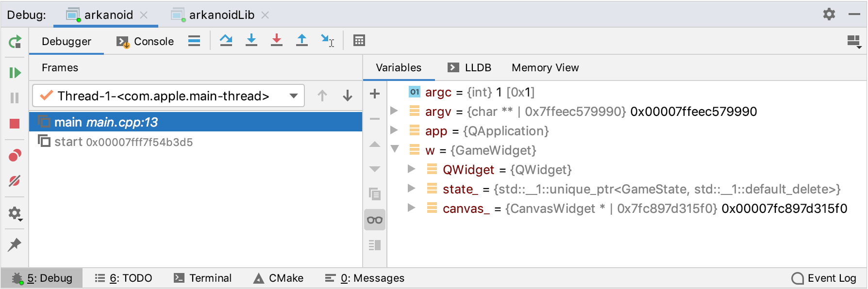868x289 pixels.
Task: Click the Step Over icon
Action: [x=226, y=41]
